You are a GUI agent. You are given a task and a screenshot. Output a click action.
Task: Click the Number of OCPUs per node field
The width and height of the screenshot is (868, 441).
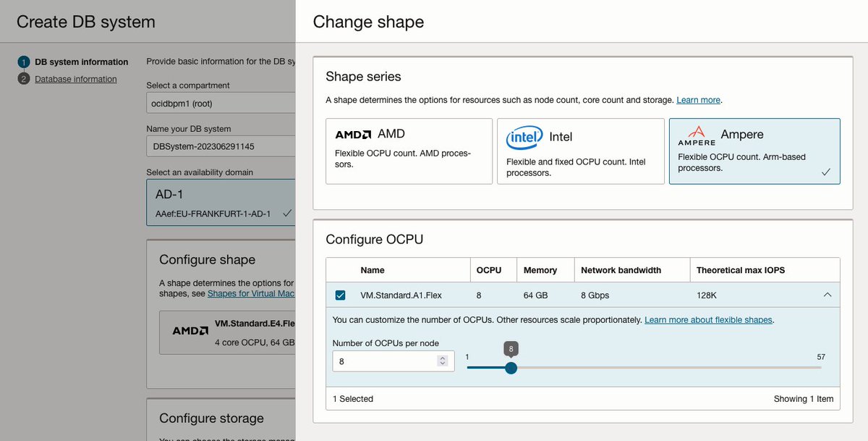(393, 361)
